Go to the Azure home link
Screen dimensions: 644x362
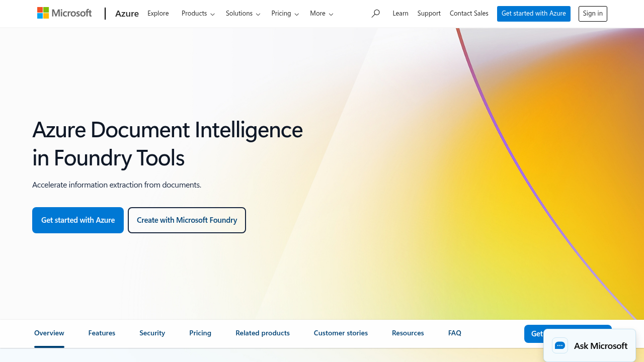(x=127, y=14)
